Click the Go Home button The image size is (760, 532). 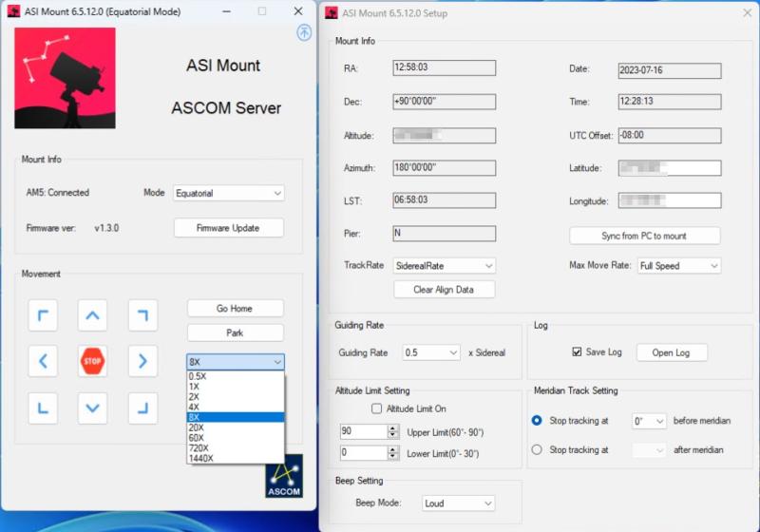(x=235, y=308)
